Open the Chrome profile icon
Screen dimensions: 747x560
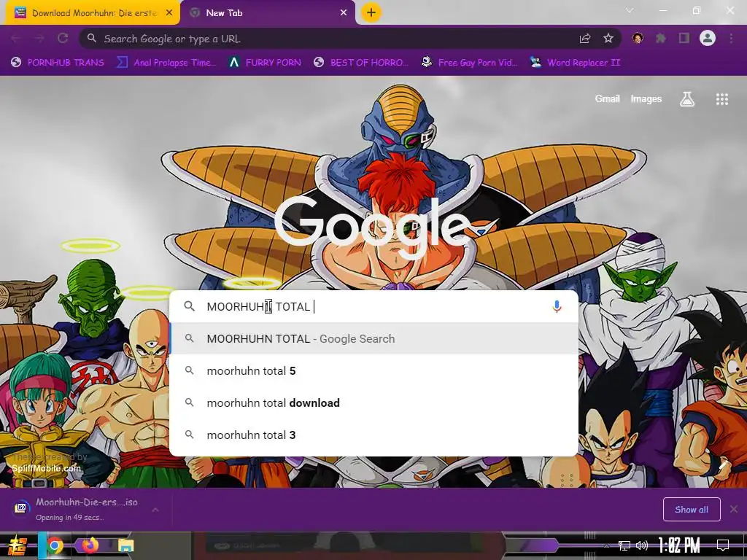tap(708, 38)
